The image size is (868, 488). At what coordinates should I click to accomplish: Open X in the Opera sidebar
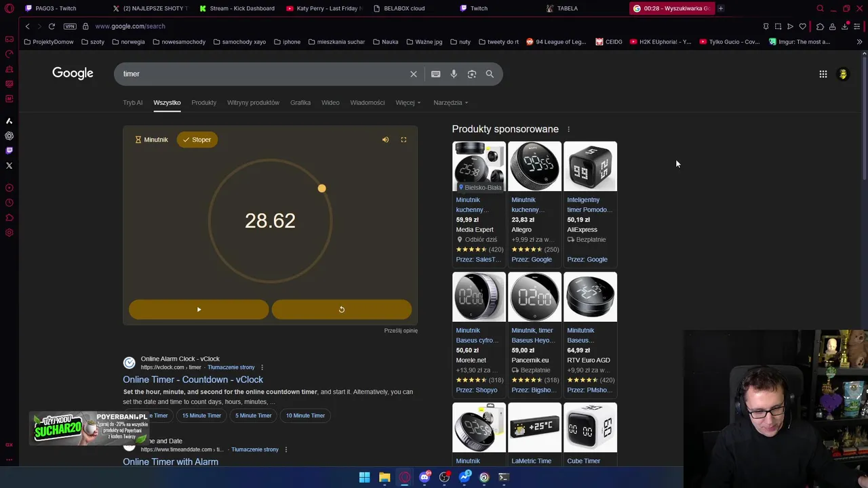tap(9, 165)
